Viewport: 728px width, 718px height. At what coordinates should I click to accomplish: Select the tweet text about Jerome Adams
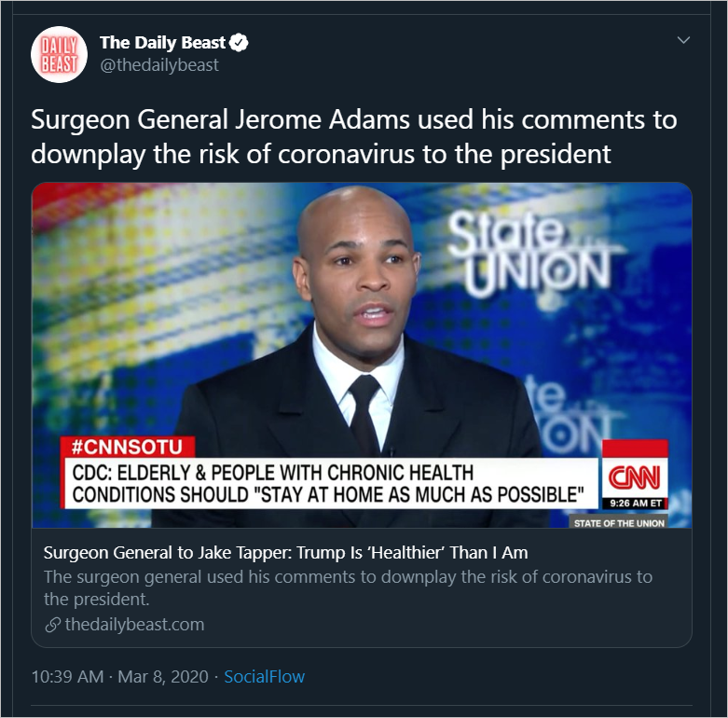coord(354,136)
